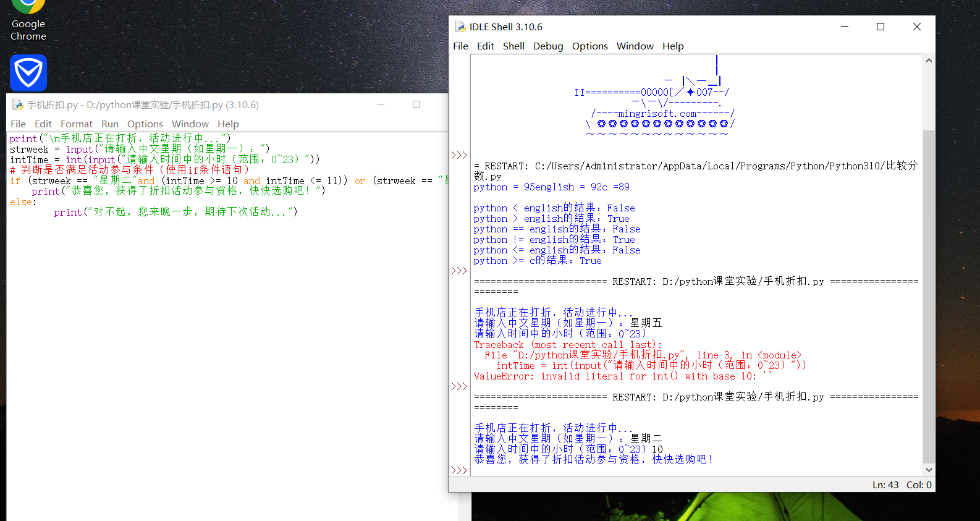980x521 pixels.
Task: Click the Col: 0 status indicator
Action: [919, 485]
